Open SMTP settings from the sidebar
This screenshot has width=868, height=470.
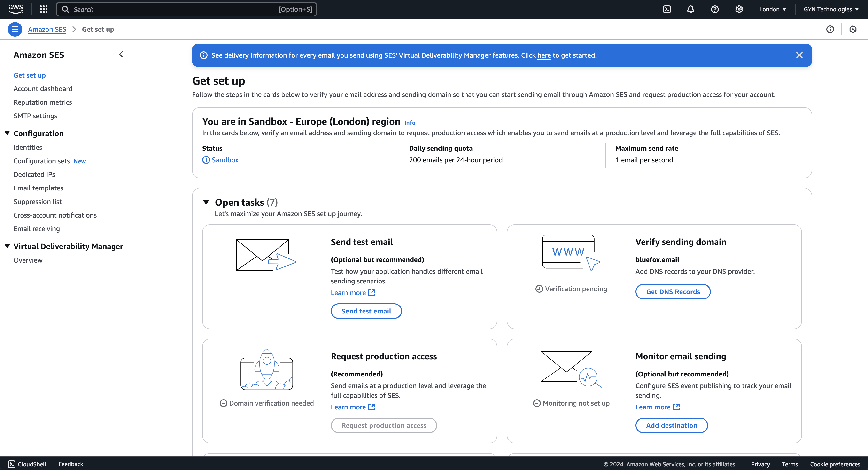point(35,116)
